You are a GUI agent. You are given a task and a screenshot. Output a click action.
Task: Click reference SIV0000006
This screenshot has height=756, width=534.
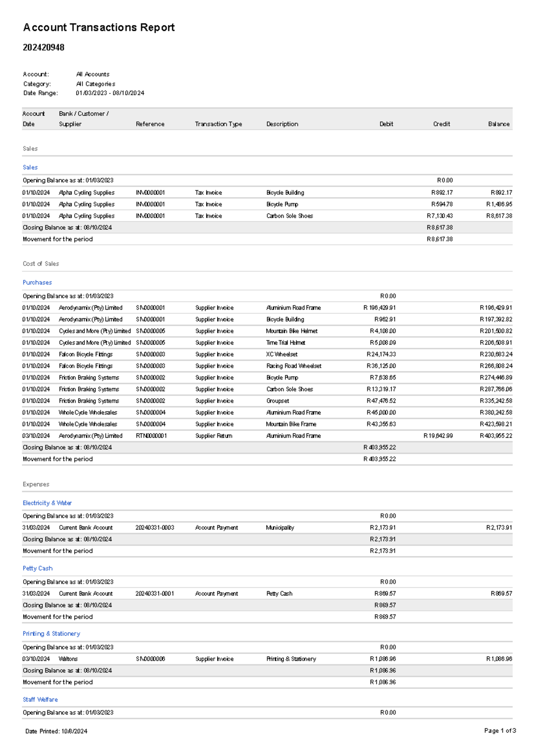tap(150, 659)
